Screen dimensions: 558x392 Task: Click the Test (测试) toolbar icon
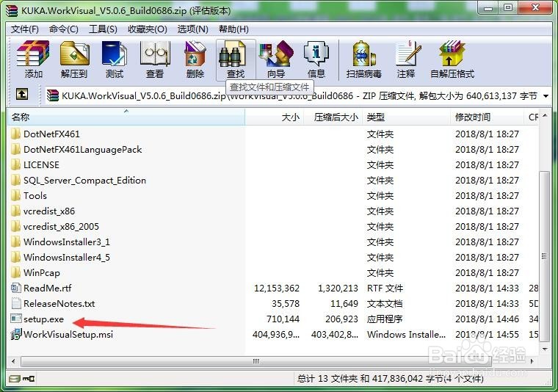click(115, 54)
